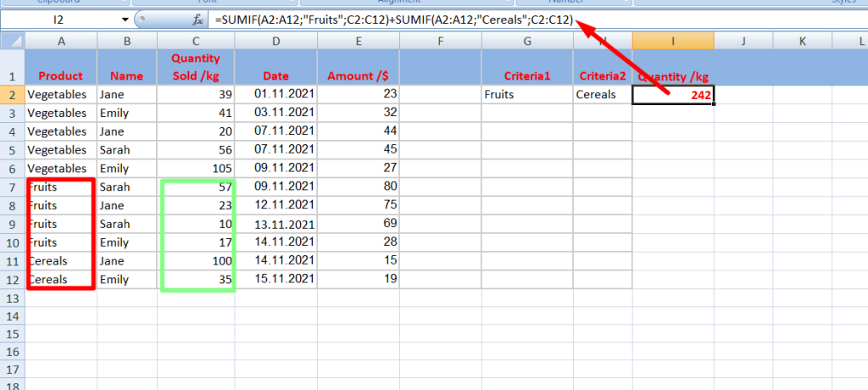868x390 pixels.
Task: Select the amount cell showing 69
Action: 358,224
